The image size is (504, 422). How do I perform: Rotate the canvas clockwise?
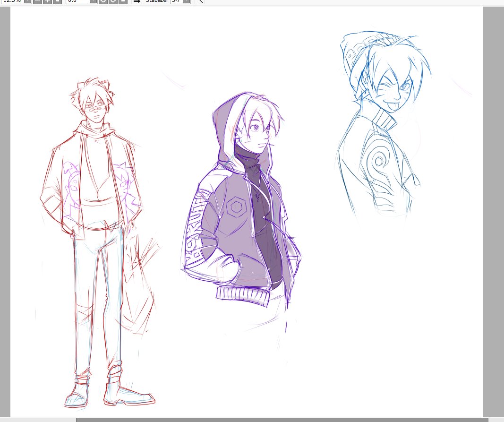[x=112, y=2]
